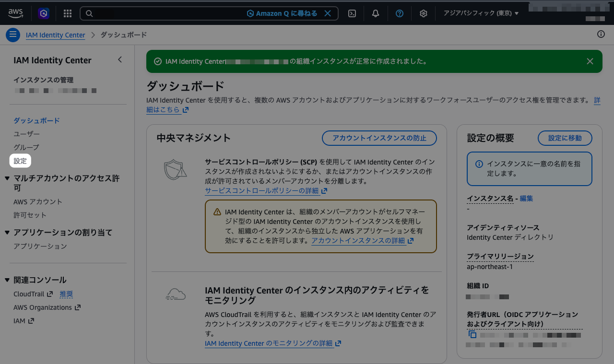Launch CloudShell terminal icon
614x364 pixels.
point(352,13)
